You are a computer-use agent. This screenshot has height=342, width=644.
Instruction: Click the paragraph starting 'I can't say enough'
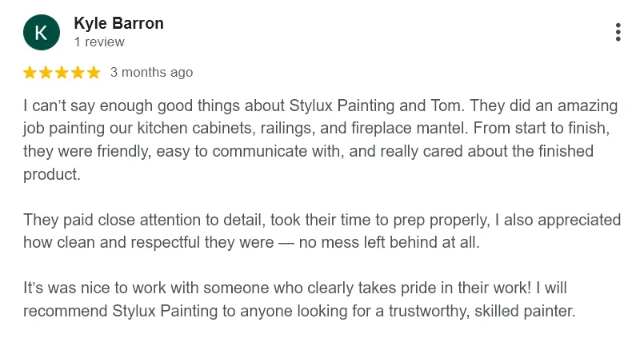(x=320, y=140)
